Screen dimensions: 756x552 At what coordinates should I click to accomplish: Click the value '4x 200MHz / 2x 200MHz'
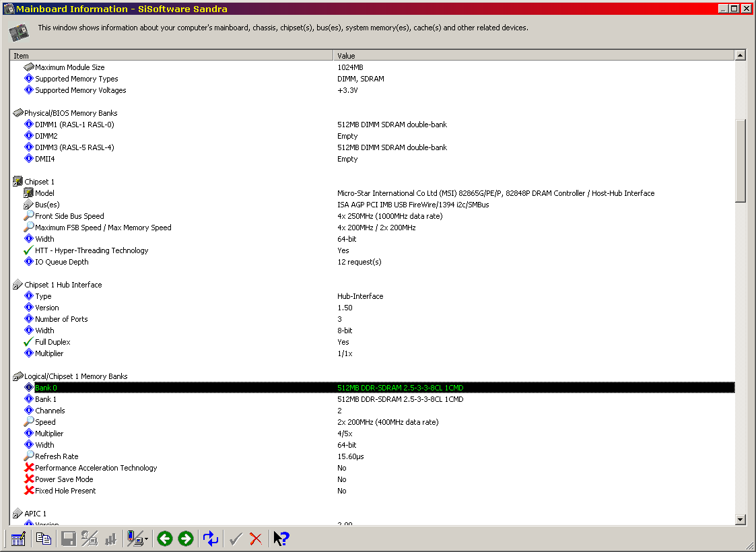(376, 228)
